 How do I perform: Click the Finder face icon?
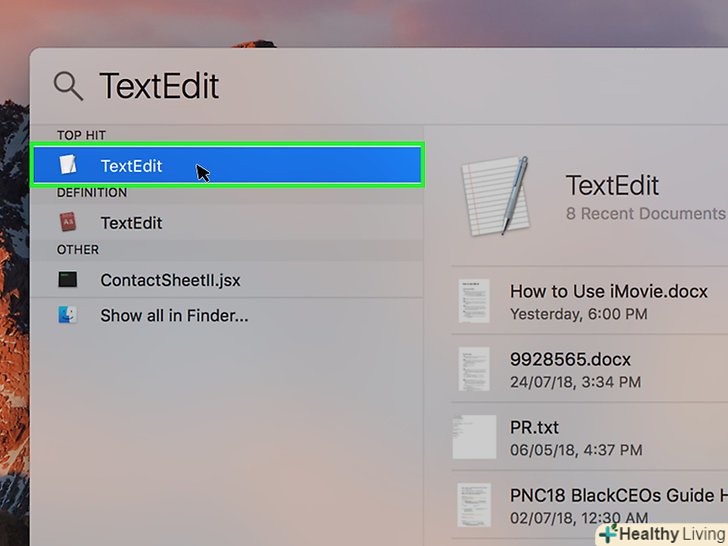(x=68, y=315)
